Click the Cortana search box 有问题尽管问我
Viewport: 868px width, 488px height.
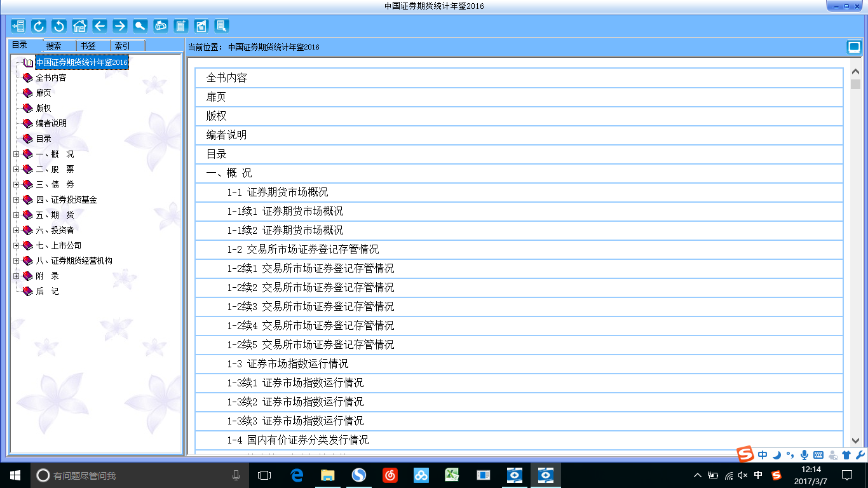(x=139, y=475)
